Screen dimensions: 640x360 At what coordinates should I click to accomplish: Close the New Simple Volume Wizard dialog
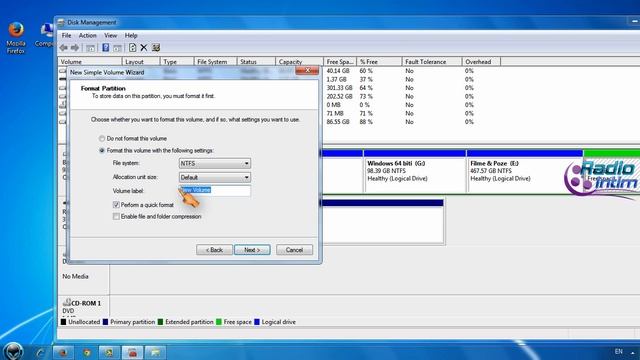click(307, 71)
